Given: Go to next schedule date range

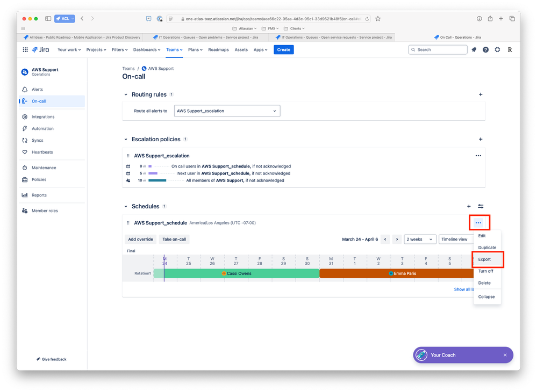Looking at the screenshot, I should 397,239.
